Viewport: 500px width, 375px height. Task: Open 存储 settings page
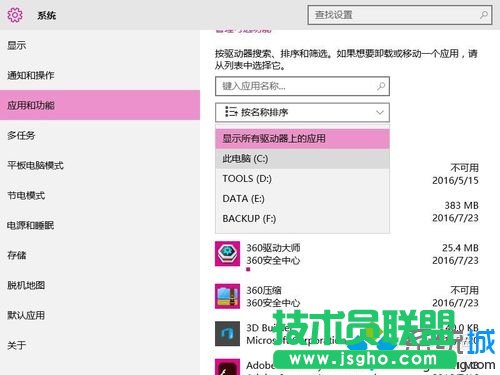pos(100,255)
